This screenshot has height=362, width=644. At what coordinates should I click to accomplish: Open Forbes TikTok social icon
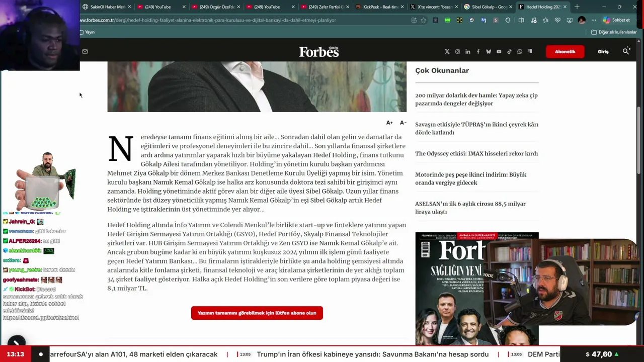coord(509,51)
